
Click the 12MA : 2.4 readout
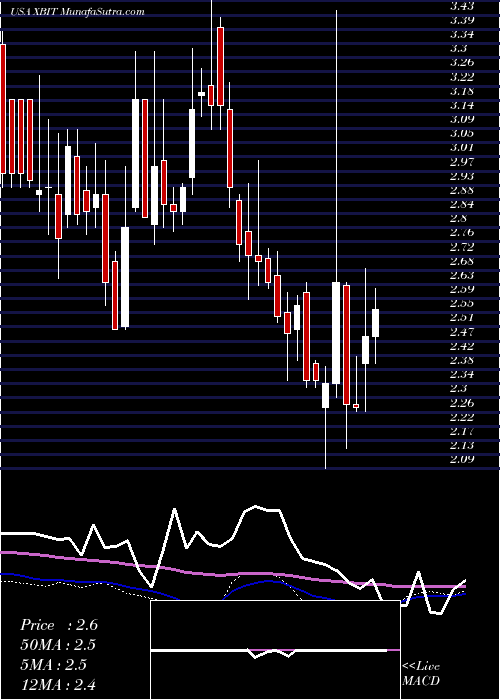pos(58,684)
